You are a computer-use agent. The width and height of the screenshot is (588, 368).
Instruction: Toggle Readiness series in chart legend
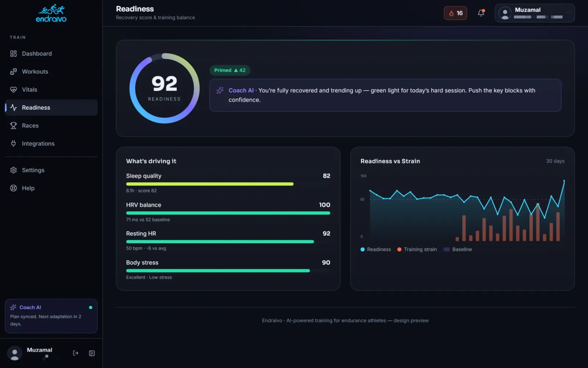tap(376, 250)
